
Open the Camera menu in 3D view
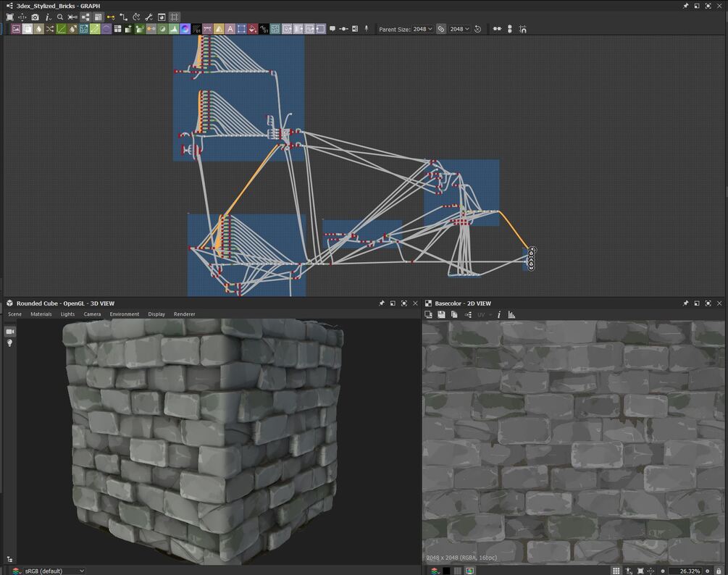[x=93, y=314]
